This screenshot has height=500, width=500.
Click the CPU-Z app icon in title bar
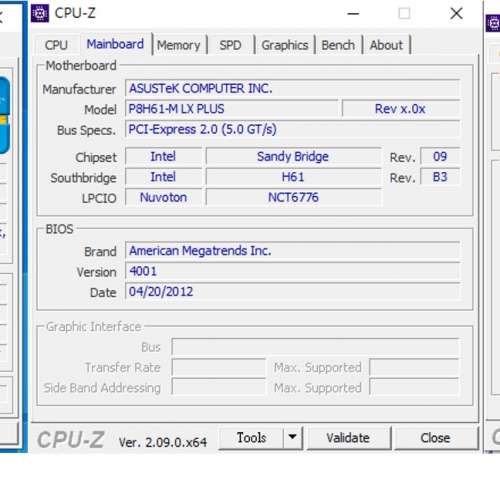(x=40, y=14)
